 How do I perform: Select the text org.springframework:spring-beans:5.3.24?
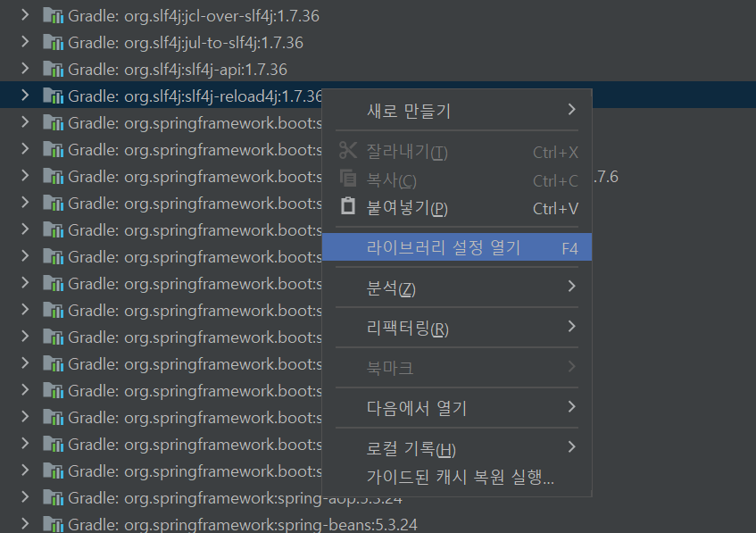coord(270,524)
